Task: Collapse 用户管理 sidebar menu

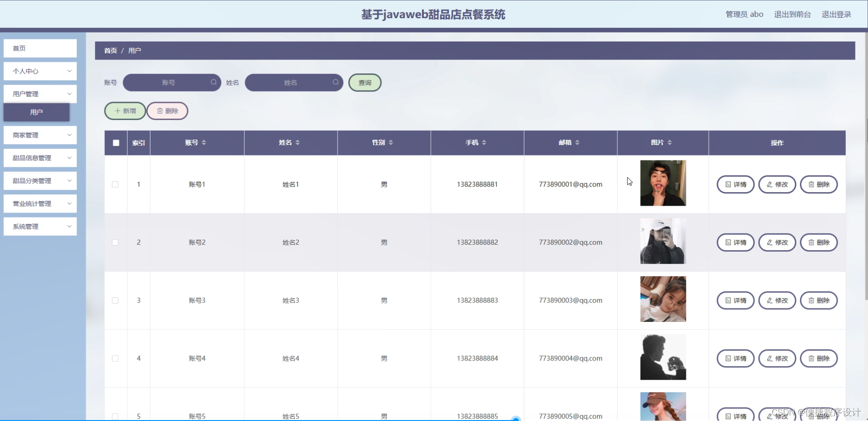Action: click(40, 94)
